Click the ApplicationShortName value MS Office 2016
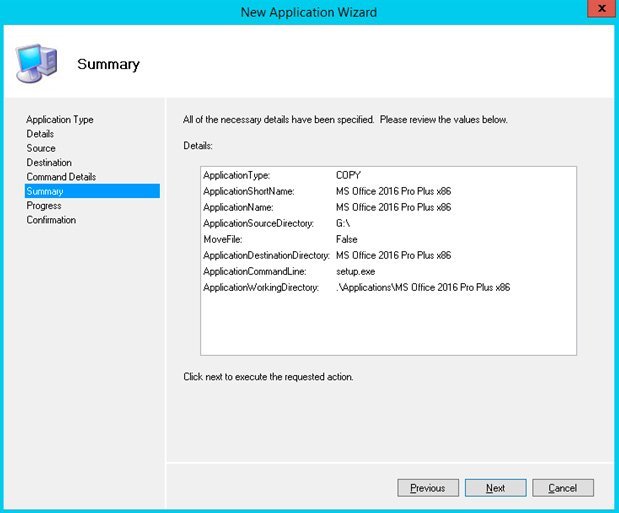The width and height of the screenshot is (619, 513). click(x=394, y=191)
